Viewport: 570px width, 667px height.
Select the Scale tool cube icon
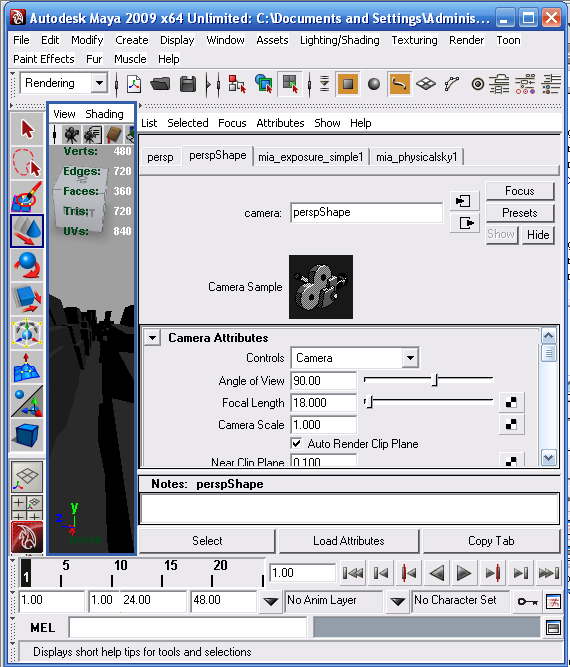tap(27, 299)
